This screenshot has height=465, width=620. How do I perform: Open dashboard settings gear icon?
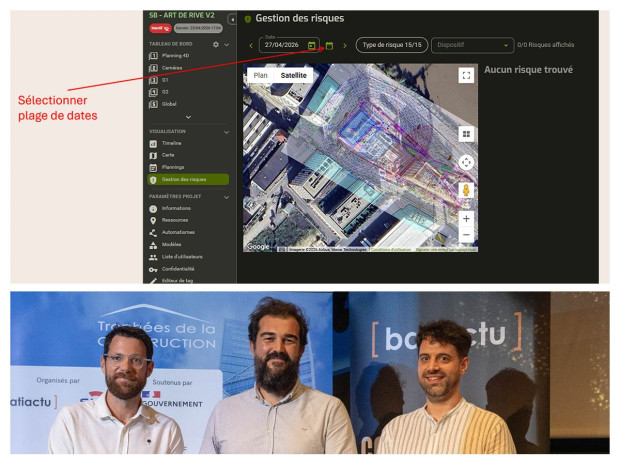tap(215, 44)
